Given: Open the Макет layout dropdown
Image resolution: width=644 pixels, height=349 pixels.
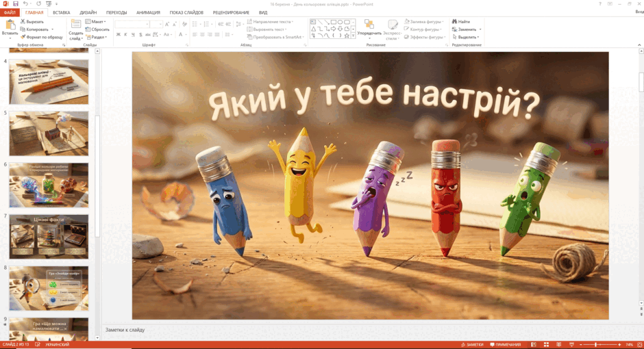Looking at the screenshot, I should 96,21.
